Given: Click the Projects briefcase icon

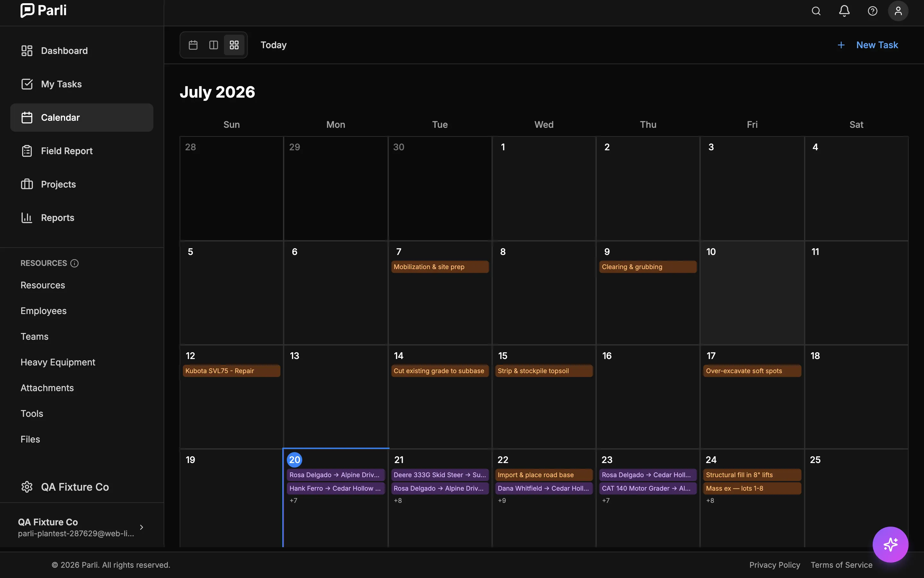Looking at the screenshot, I should point(27,184).
